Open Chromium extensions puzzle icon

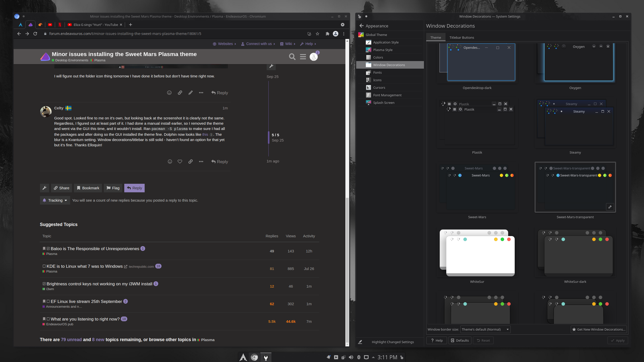point(327,34)
